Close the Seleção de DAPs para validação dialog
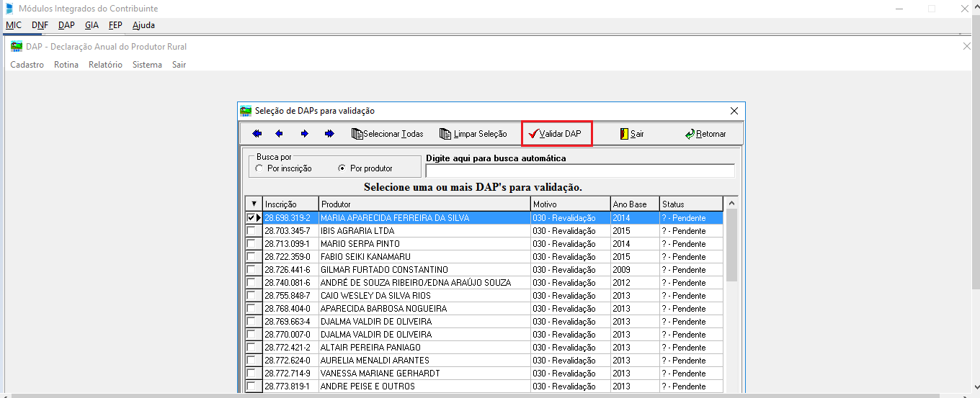The image size is (980, 398). coord(734,111)
